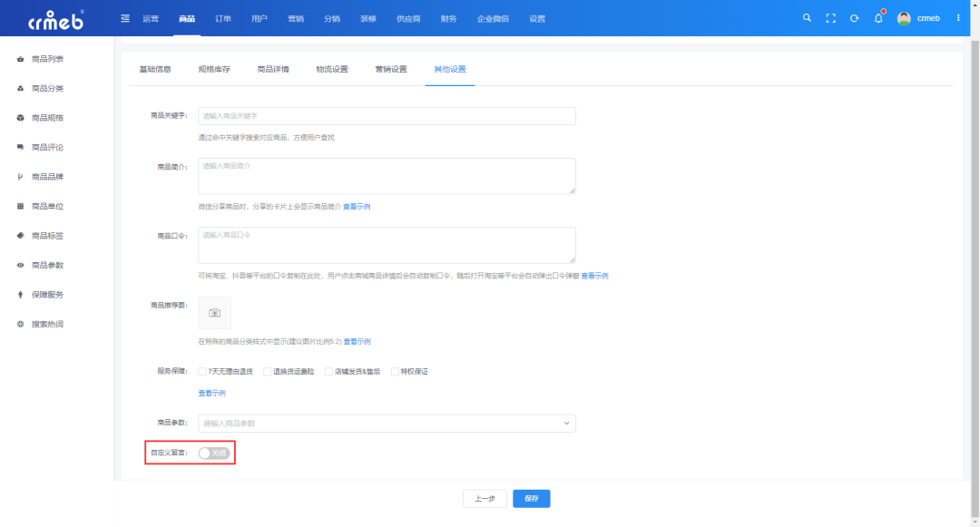Click the 保存 button
The width and height of the screenshot is (980, 527).
point(531,498)
